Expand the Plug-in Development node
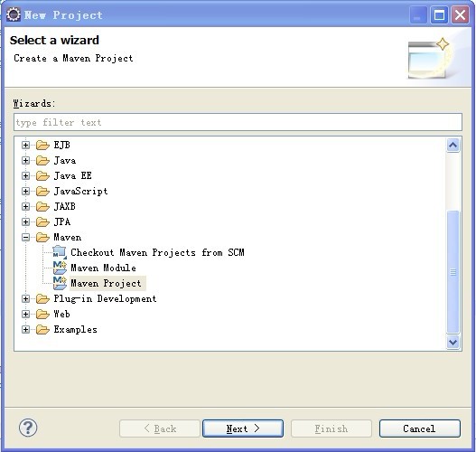This screenshot has height=452, width=476. [26, 299]
